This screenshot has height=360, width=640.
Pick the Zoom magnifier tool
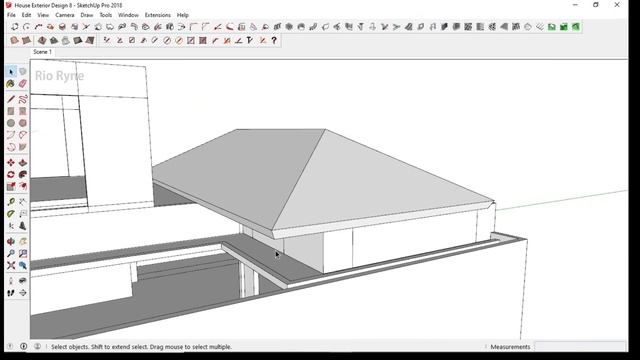(11, 253)
